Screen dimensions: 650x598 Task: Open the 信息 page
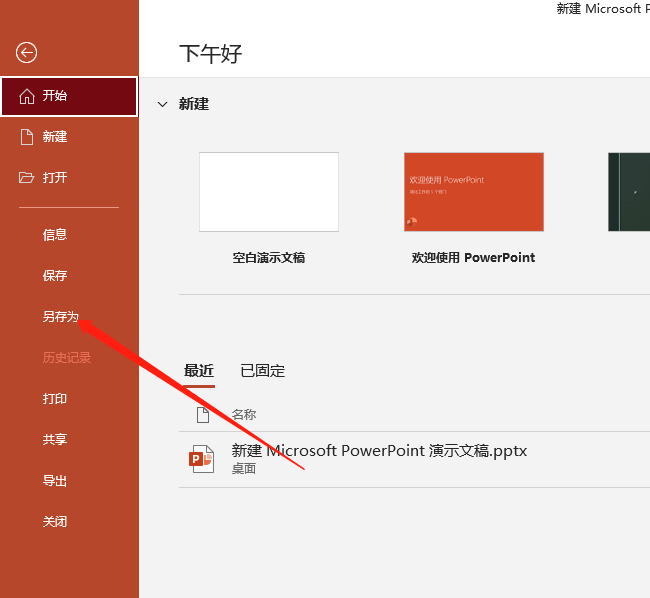coord(55,235)
